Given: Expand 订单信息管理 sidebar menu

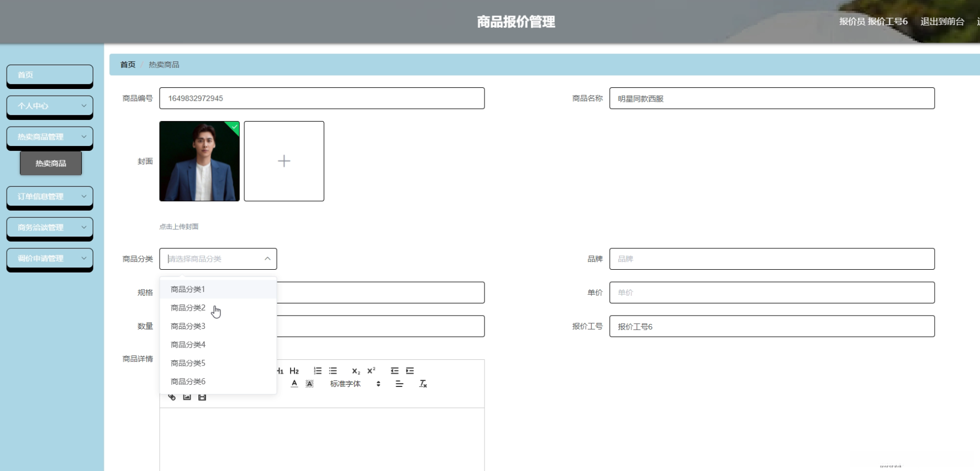Looking at the screenshot, I should [50, 196].
